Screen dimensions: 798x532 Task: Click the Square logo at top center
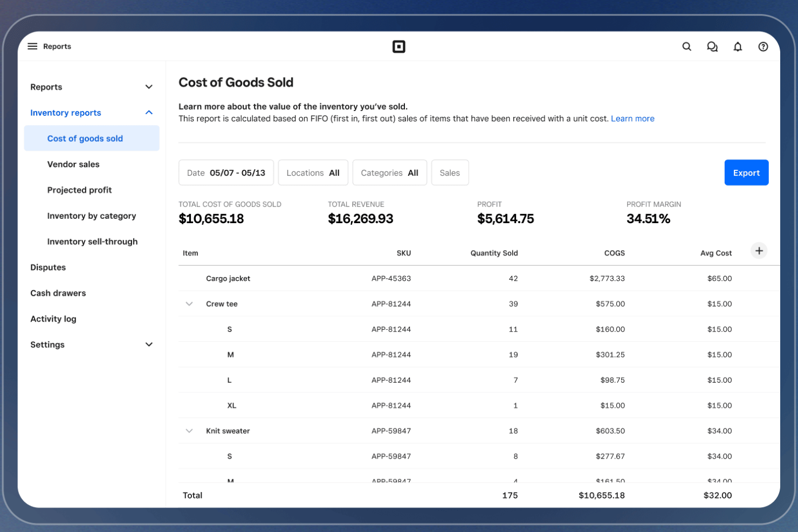(399, 46)
